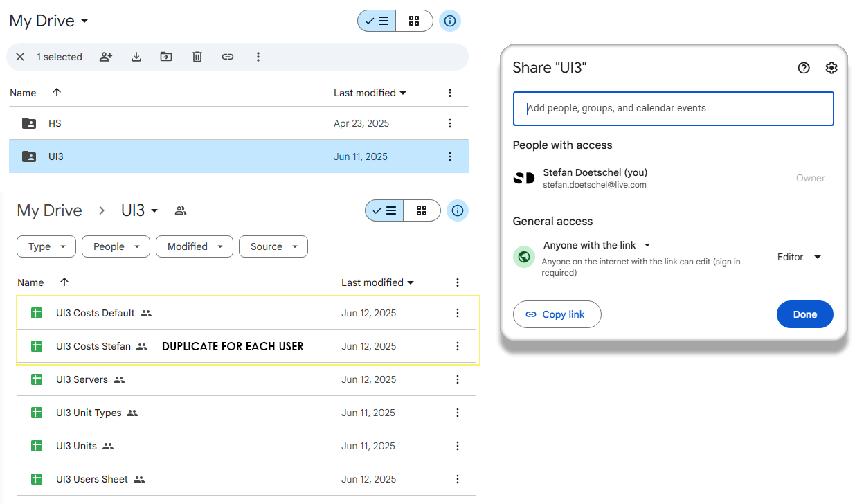The image size is (855, 504).
Task: Change Anyone with the link access setting
Action: pyautogui.click(x=597, y=245)
